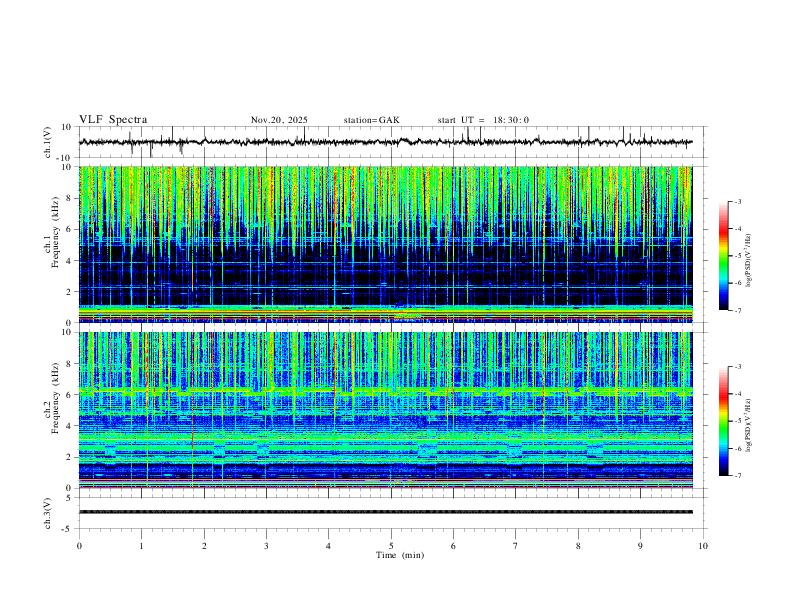The image size is (792, 612).
Task: Click the "ch.1(V)" waveform axis label
Action: click(x=48, y=142)
